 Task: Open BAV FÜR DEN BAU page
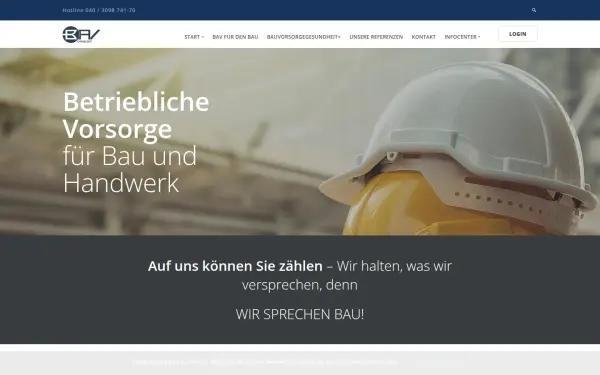[x=235, y=37]
